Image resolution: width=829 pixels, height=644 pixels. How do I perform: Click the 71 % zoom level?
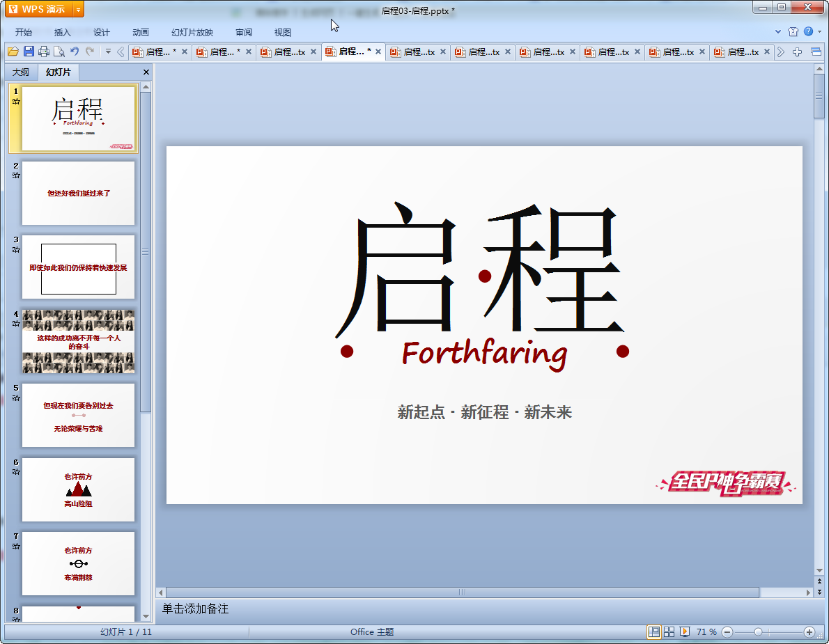(x=706, y=632)
